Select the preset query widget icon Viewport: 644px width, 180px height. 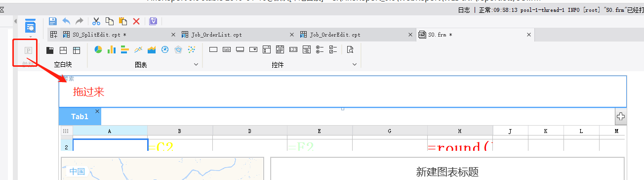(x=350, y=49)
